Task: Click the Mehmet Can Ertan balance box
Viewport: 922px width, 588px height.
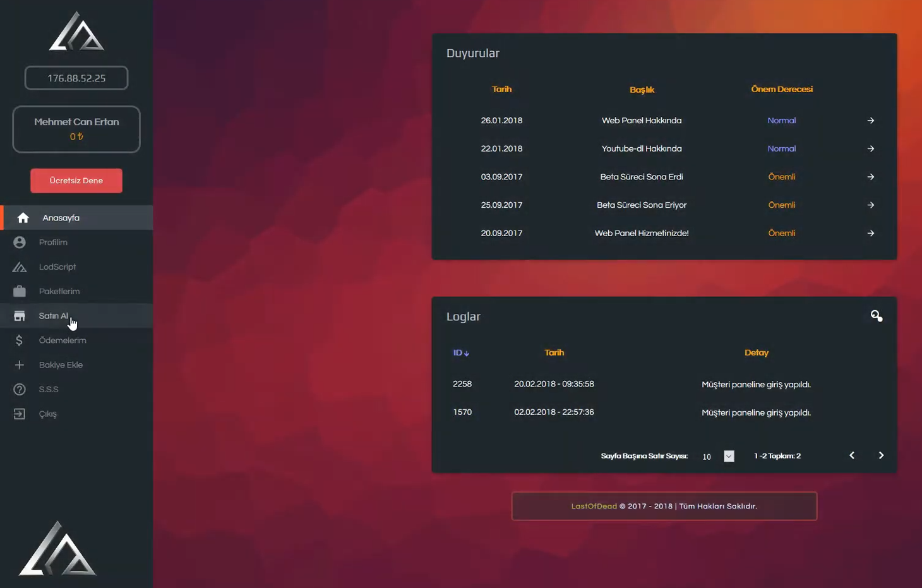Action: click(x=76, y=129)
